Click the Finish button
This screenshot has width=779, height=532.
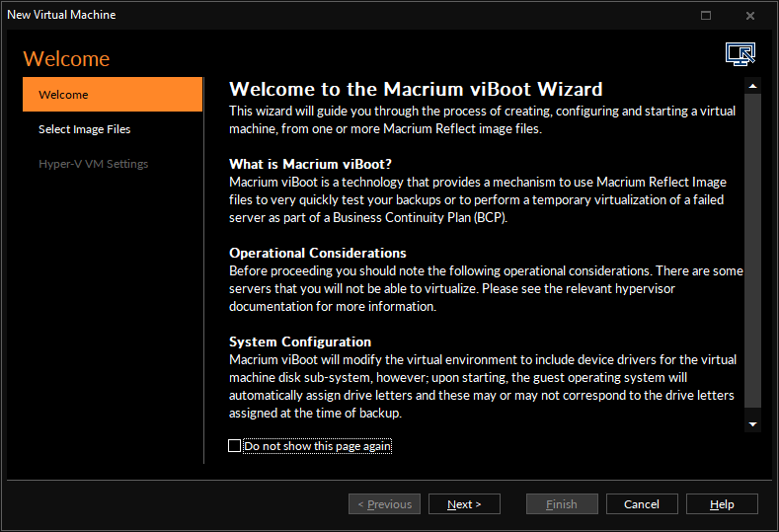click(x=562, y=504)
